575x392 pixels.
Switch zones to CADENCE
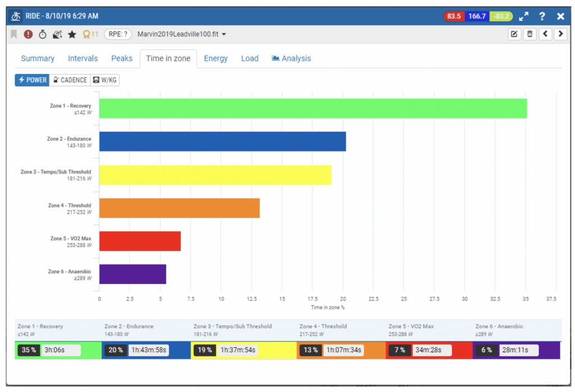[x=70, y=80]
